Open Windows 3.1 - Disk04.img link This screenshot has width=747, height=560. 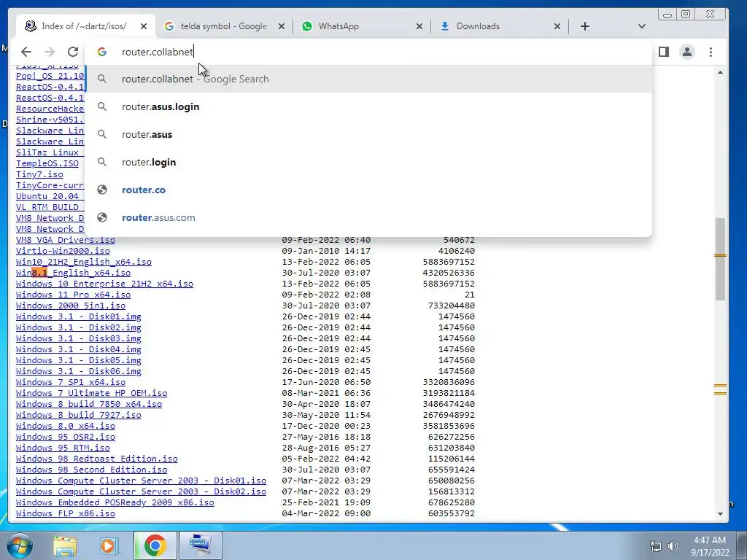point(79,349)
